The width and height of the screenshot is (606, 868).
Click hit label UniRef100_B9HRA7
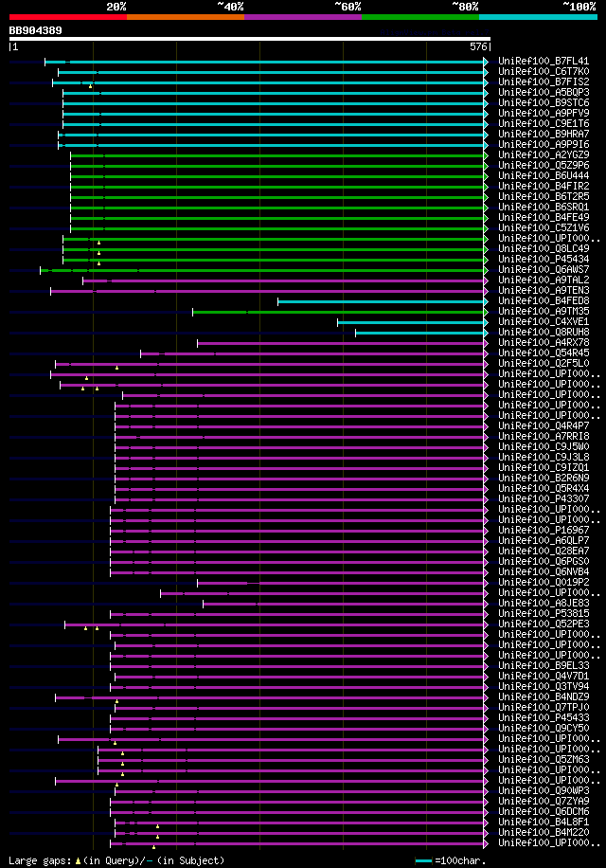(544, 134)
